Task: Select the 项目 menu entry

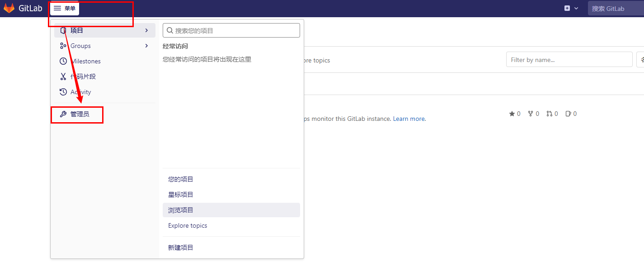Action: tap(105, 30)
